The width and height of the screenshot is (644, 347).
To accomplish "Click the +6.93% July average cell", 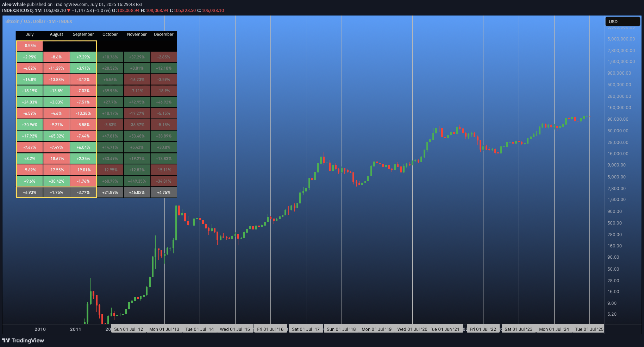I will coord(30,193).
